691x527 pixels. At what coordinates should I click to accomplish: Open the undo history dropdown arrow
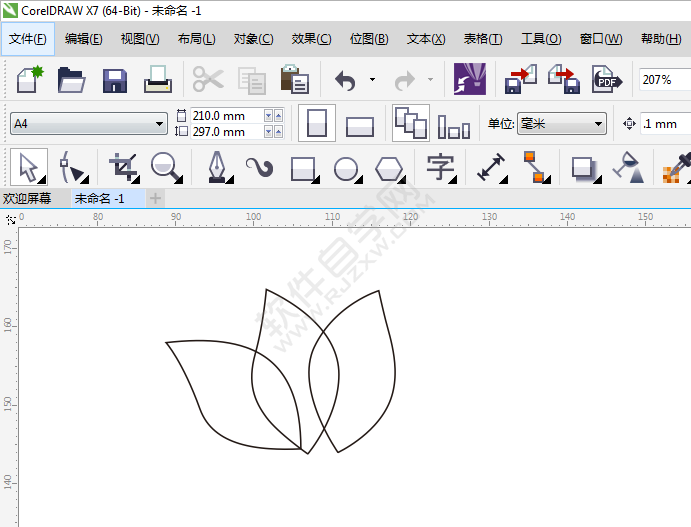pyautogui.click(x=372, y=80)
